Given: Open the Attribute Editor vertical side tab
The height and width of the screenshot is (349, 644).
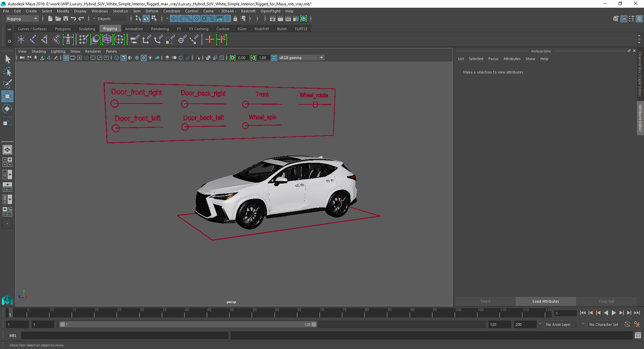Looking at the screenshot, I should tap(640, 118).
